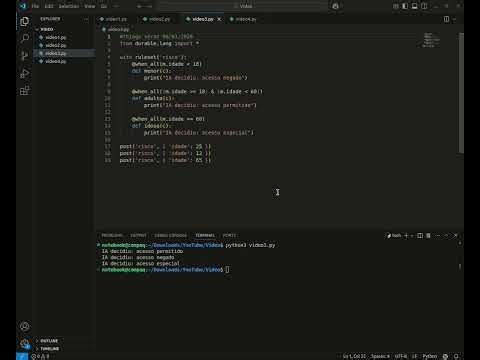Open the Run and Debug view
This screenshot has height=360, width=480.
tap(24, 73)
